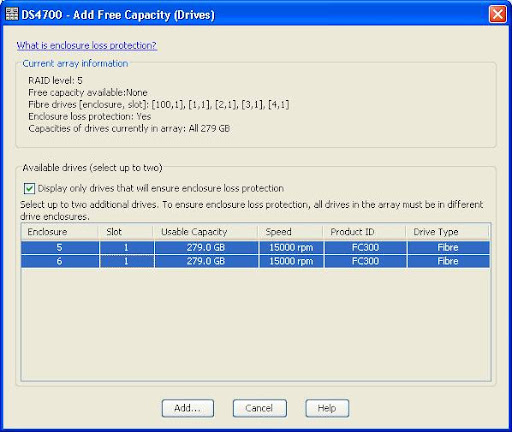Click the Product ID column header
This screenshot has height=432, width=512.
(x=365, y=232)
